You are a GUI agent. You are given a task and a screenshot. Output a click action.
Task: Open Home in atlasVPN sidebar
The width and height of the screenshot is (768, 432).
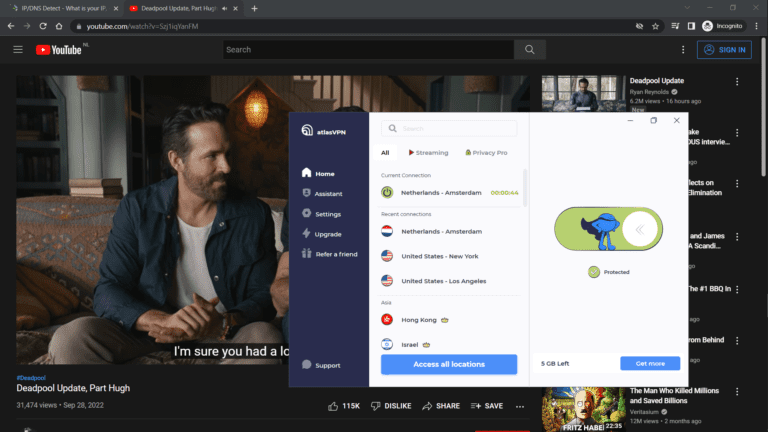318,173
